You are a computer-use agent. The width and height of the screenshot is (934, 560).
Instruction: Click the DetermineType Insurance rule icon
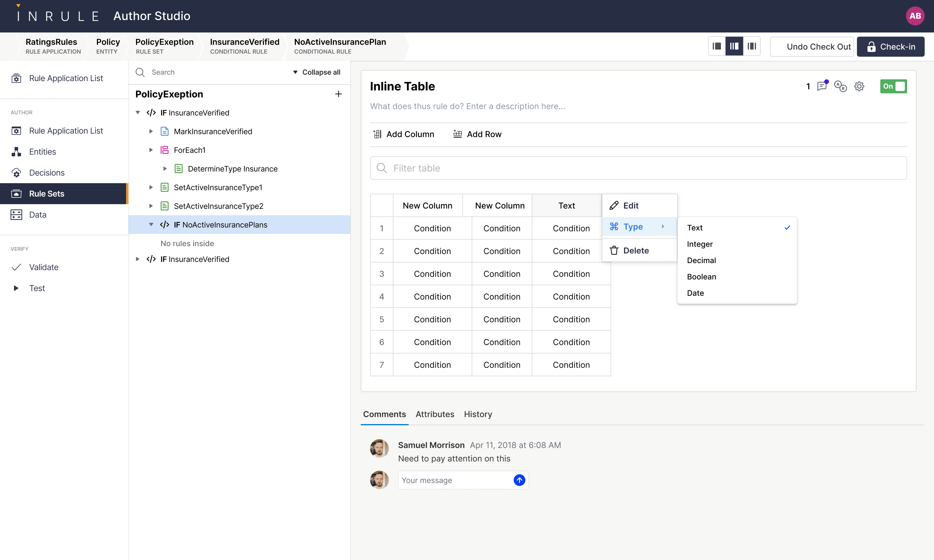[179, 169]
